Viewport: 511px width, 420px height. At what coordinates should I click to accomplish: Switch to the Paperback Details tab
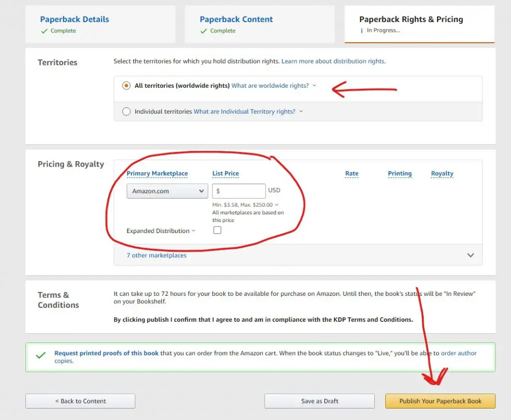75,19
